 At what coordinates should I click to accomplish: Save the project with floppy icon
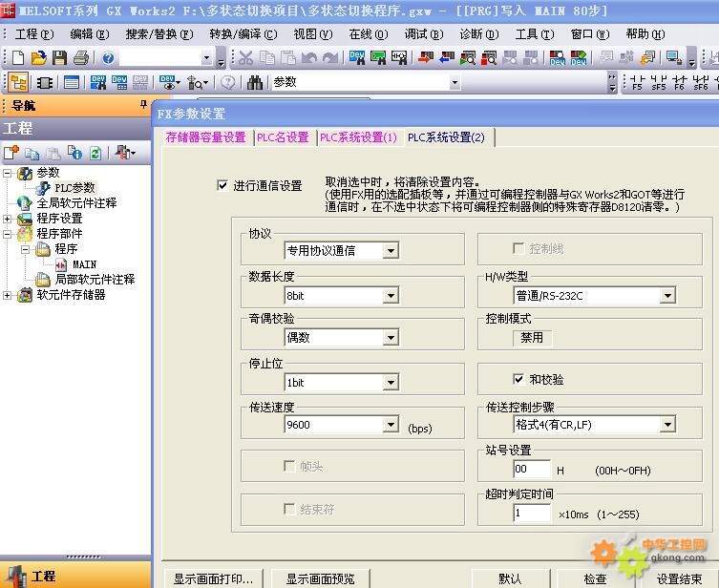59,57
